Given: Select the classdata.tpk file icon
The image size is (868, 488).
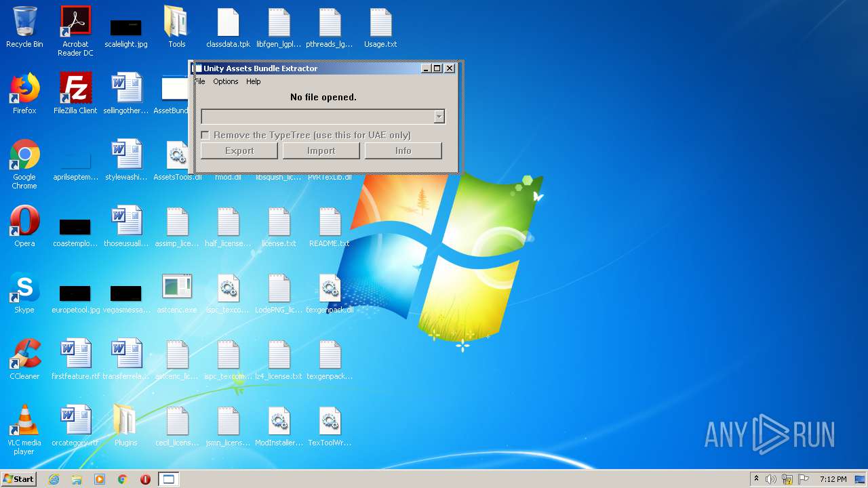Looking at the screenshot, I should coord(228,27).
